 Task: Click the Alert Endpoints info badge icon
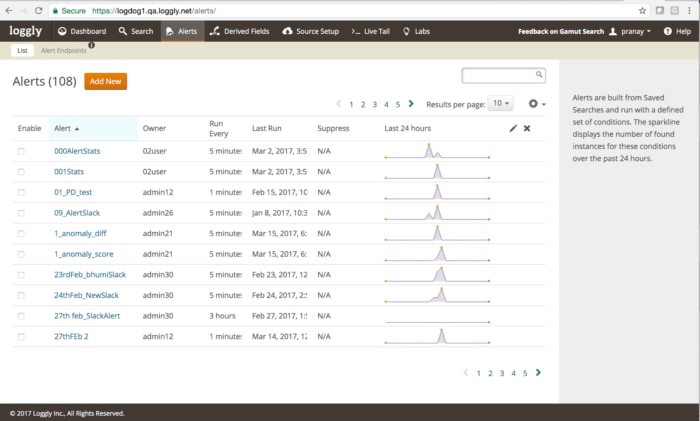coord(92,45)
